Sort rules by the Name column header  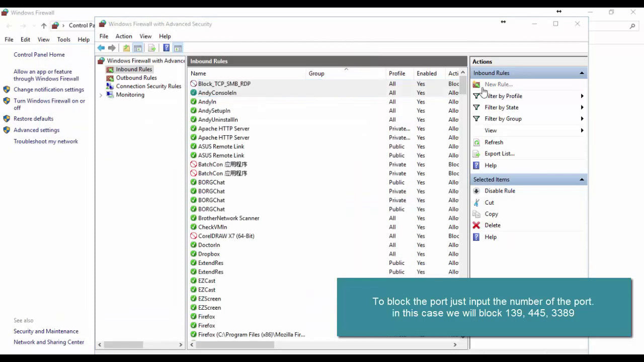coord(247,73)
